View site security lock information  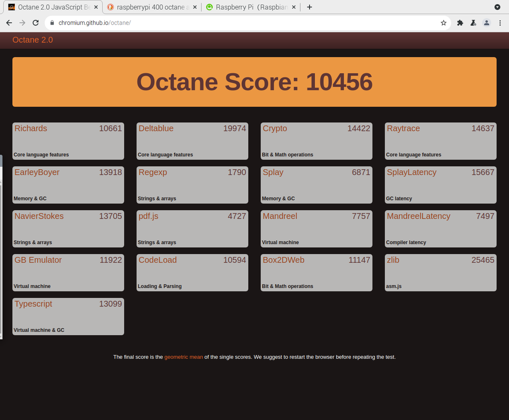tap(52, 23)
